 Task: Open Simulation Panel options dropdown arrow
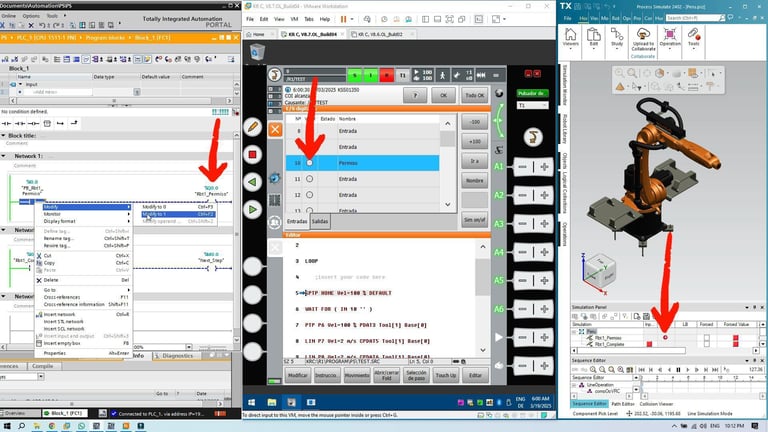tap(747, 307)
